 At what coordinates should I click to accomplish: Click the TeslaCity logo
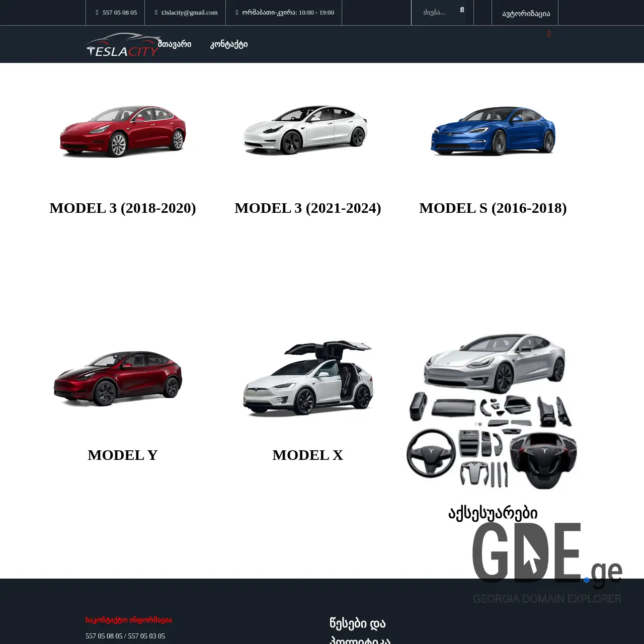(x=122, y=44)
